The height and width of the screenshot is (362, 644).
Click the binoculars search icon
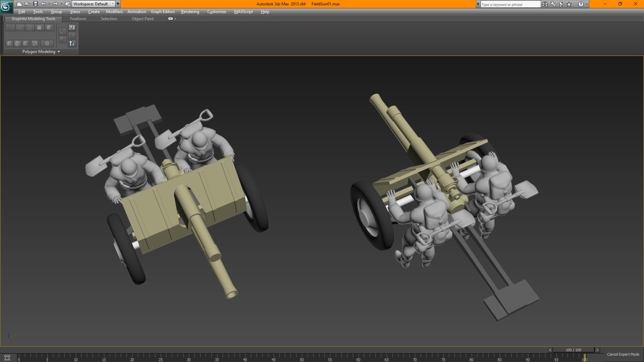[x=545, y=4]
